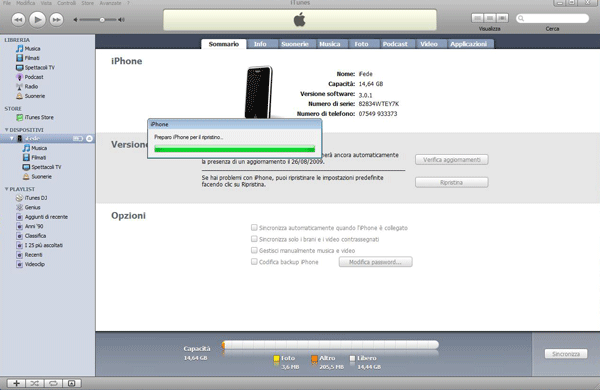This screenshot has width=600, height=390.
Task: Open Filmati in the Libreria section
Action: pyautogui.click(x=28, y=58)
